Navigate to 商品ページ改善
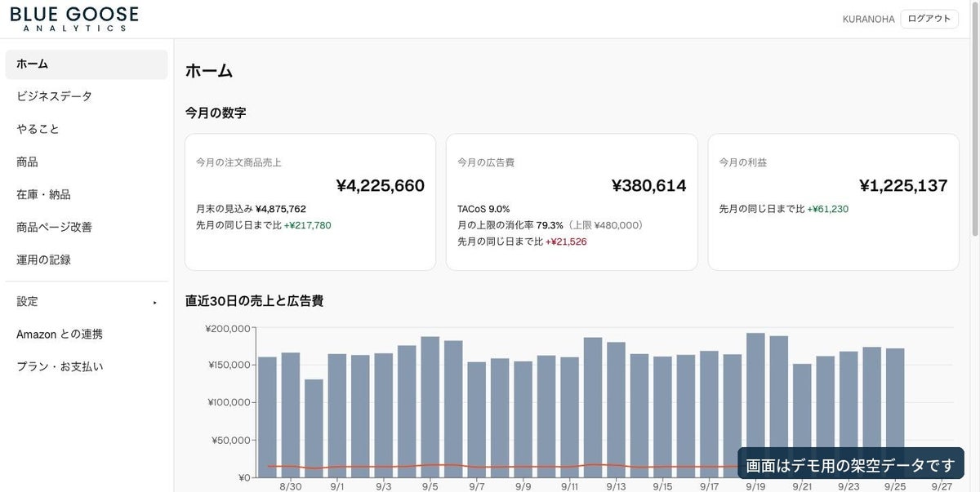The height and width of the screenshot is (492, 980). (87, 227)
